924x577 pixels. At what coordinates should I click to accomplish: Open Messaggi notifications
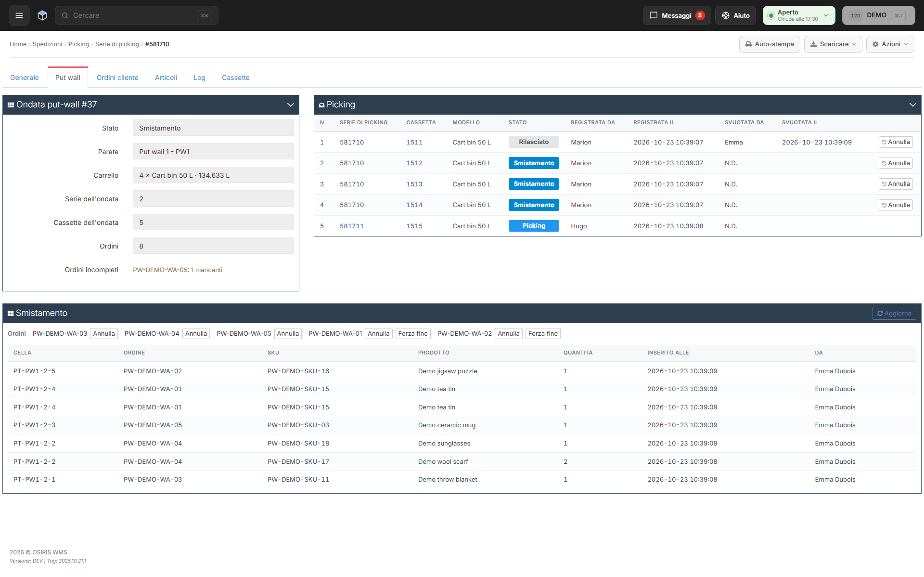pos(677,15)
